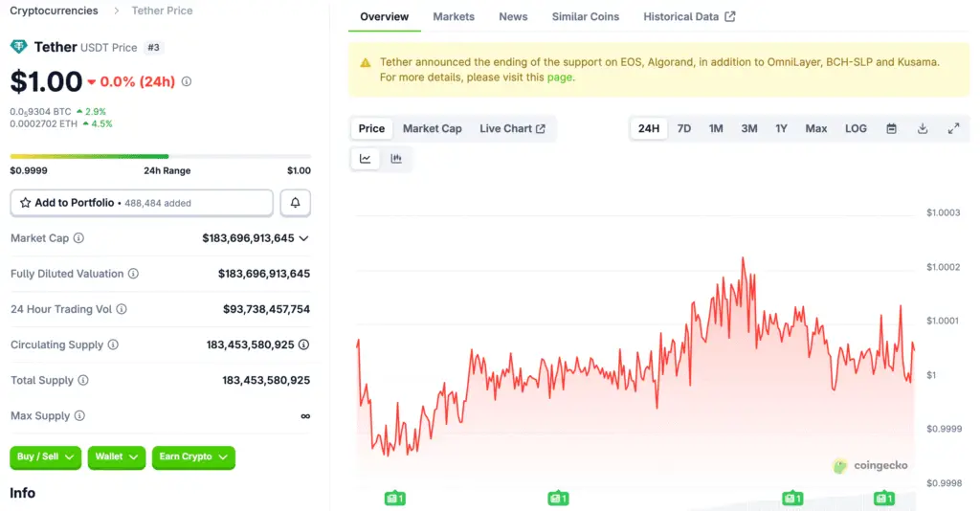
Task: Select the line chart view icon
Action: click(366, 159)
